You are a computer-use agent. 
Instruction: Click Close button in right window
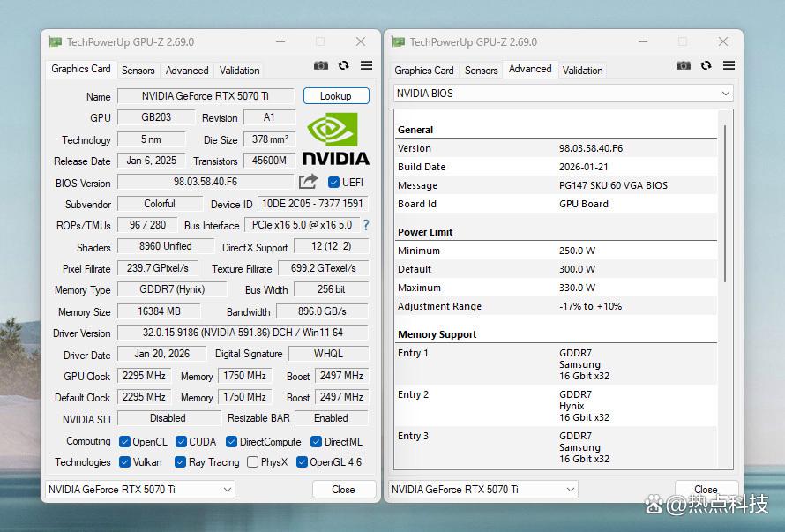coord(706,489)
